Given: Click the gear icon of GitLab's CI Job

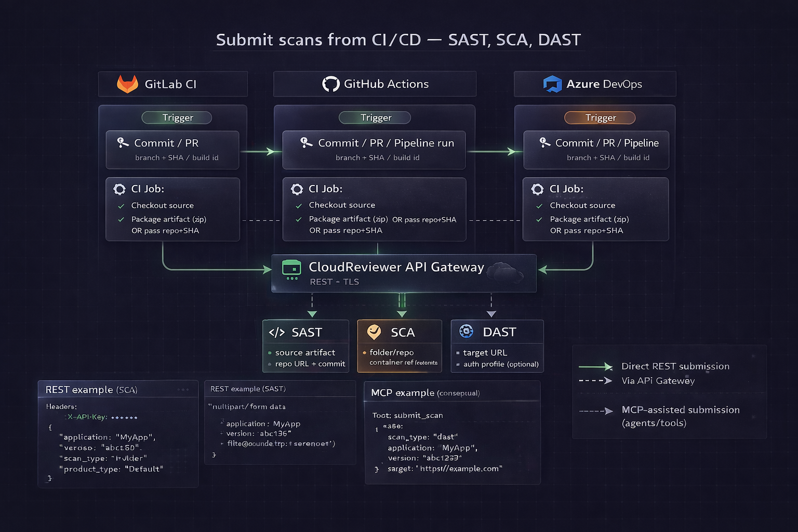Looking at the screenshot, I should click(x=119, y=189).
